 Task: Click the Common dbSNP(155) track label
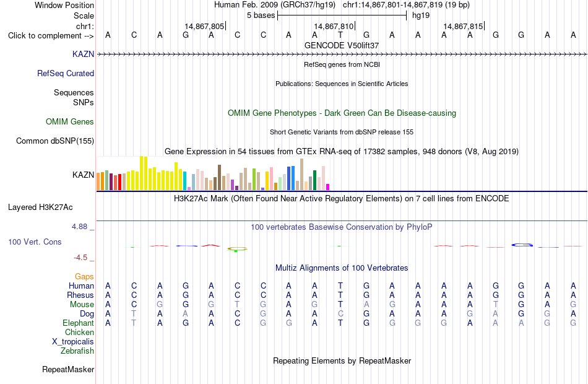(55, 141)
